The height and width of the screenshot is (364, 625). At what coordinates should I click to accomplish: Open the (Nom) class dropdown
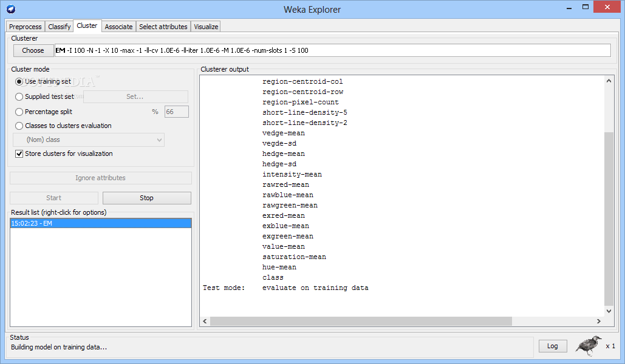coord(89,140)
